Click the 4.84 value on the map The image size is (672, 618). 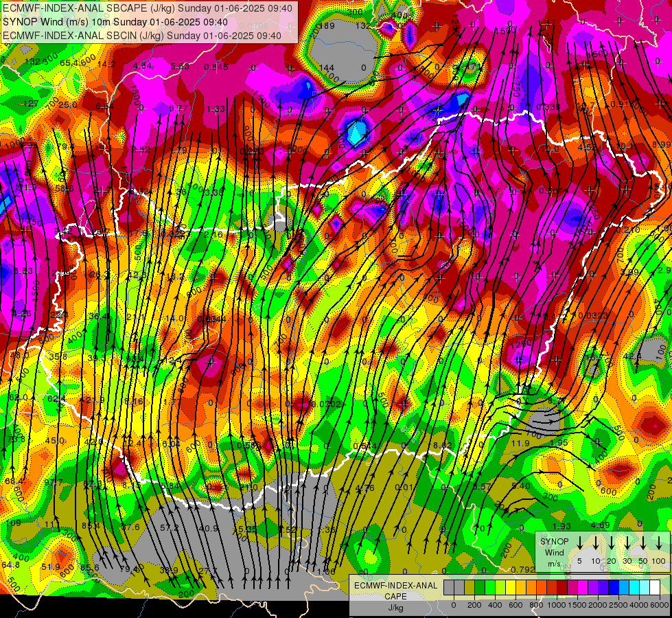pyautogui.click(x=142, y=66)
